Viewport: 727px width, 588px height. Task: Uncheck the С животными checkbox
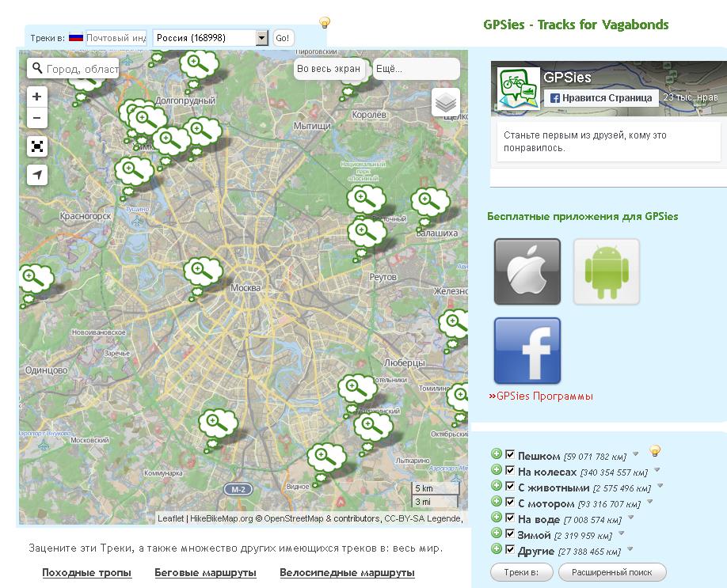(510, 486)
